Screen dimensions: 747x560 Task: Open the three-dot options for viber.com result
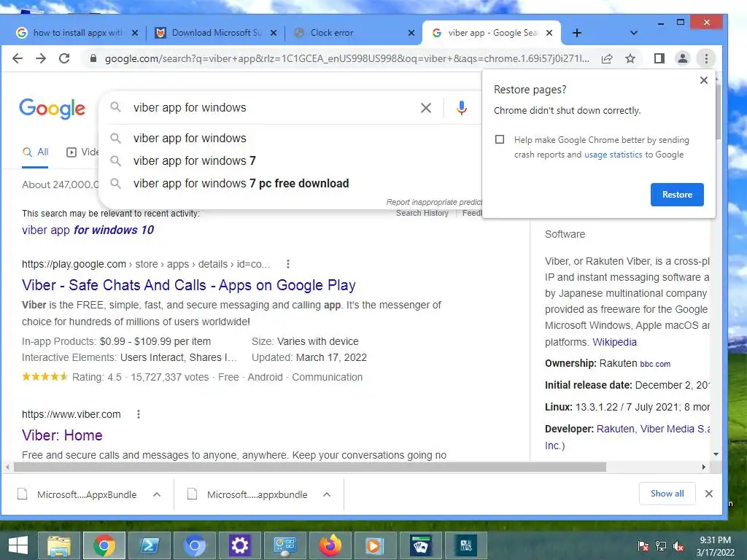(x=139, y=414)
